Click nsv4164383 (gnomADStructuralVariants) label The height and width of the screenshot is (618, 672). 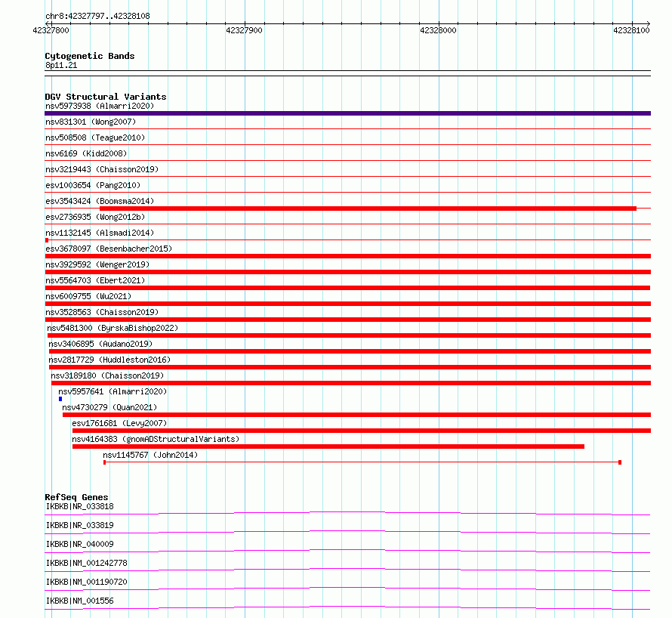[x=156, y=439]
